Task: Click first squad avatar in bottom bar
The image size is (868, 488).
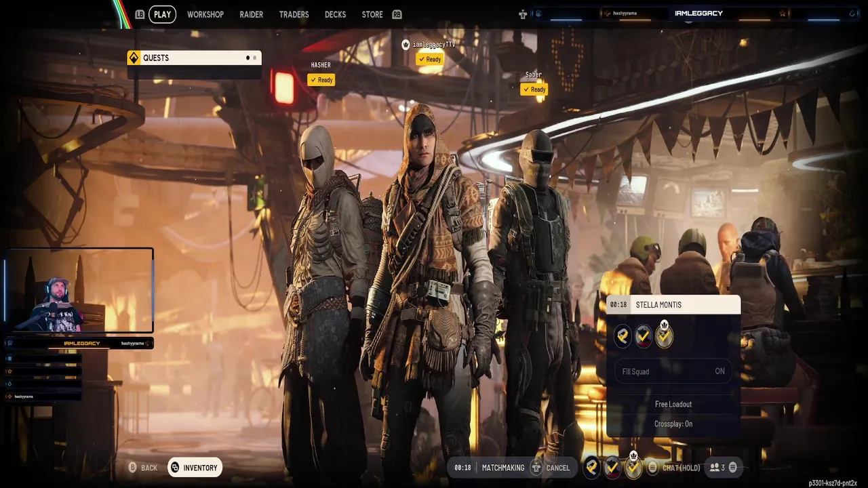Action: (x=592, y=467)
